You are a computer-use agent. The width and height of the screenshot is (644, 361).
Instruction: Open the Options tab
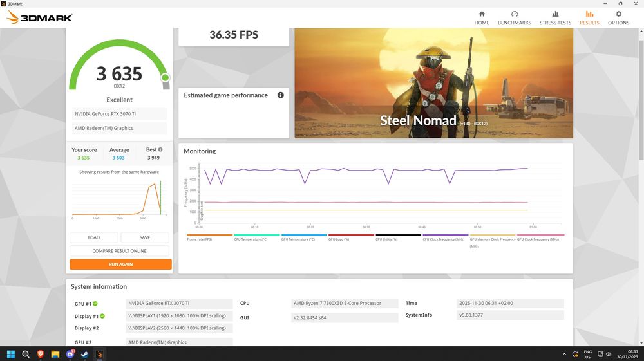point(618,18)
